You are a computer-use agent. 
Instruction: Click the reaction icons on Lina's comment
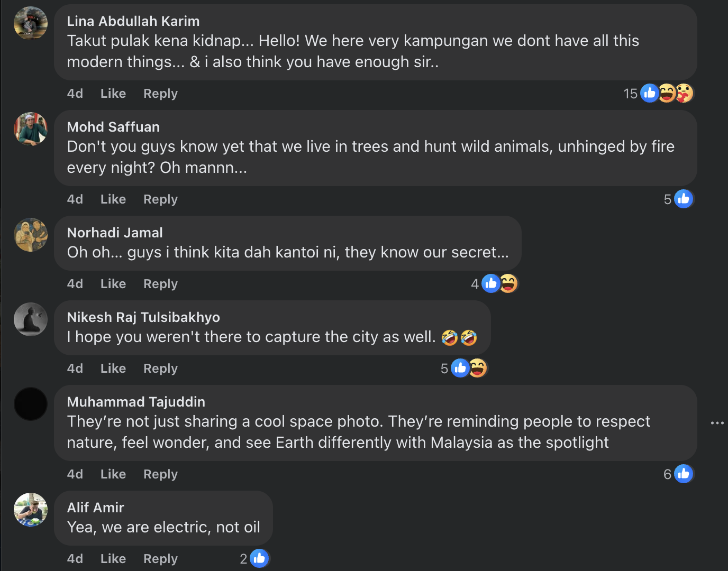click(x=667, y=94)
